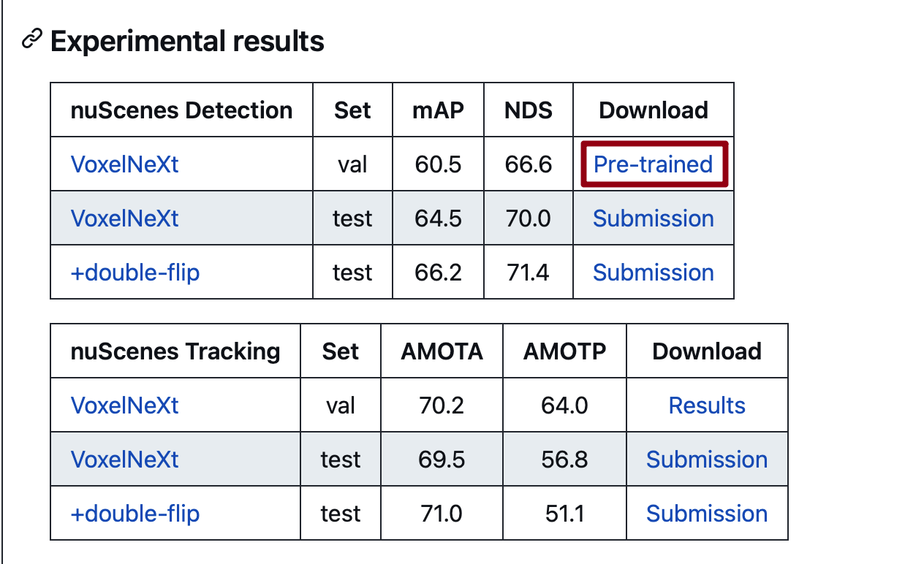The width and height of the screenshot is (924, 564).
Task: Select the NDS column header
Action: tap(528, 110)
